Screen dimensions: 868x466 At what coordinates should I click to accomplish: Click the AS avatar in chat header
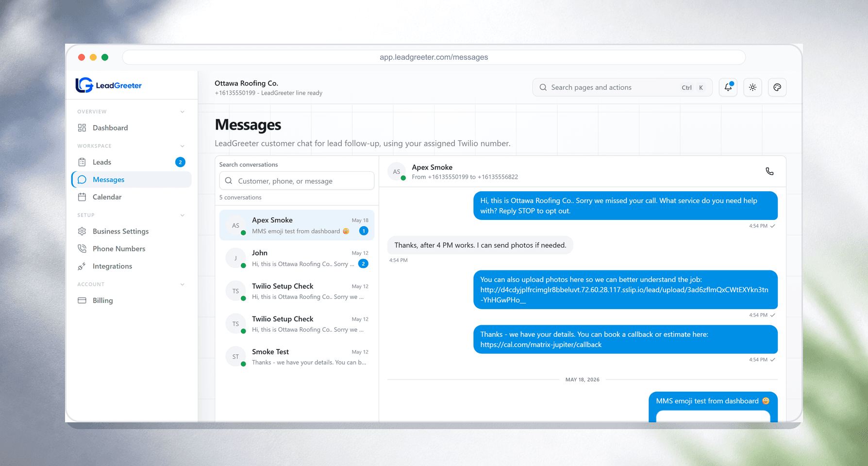[397, 172]
